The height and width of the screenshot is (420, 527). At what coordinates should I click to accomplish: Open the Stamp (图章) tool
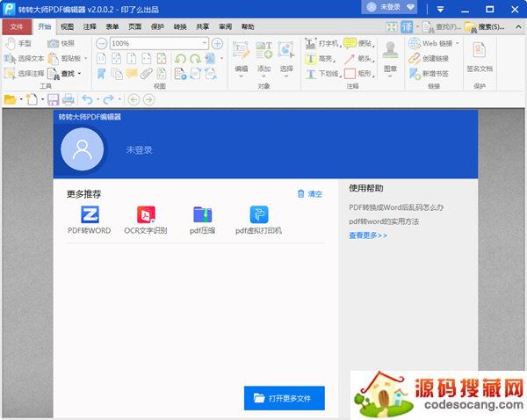(x=390, y=59)
